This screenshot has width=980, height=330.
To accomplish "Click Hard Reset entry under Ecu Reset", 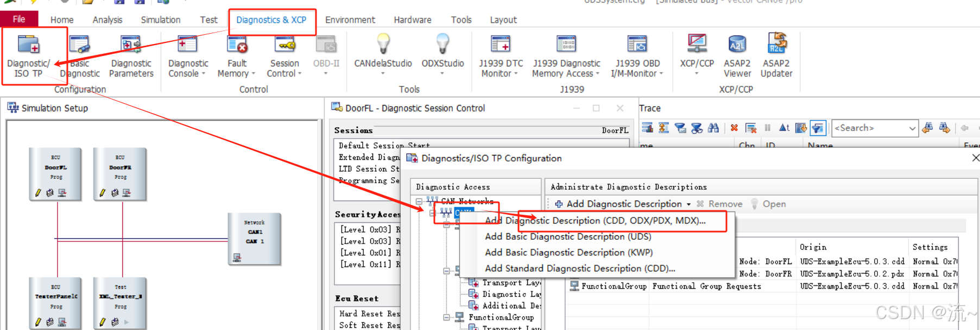I will (370, 314).
